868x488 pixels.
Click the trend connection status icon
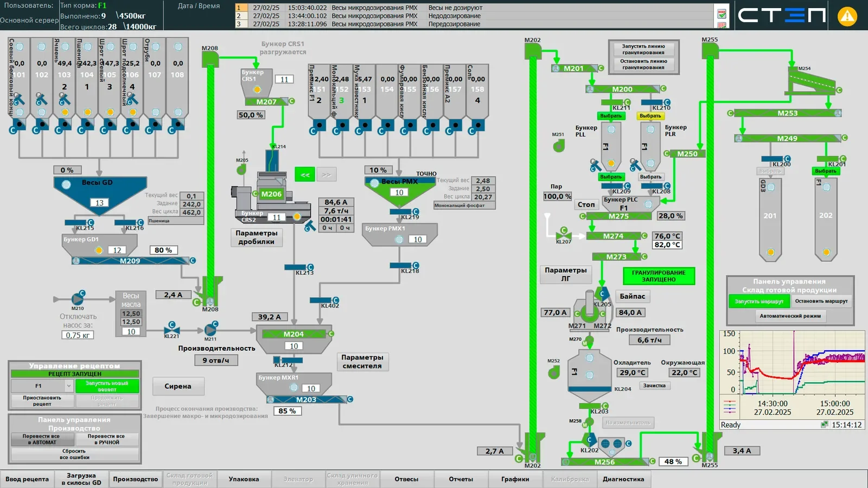pyautogui.click(x=825, y=425)
